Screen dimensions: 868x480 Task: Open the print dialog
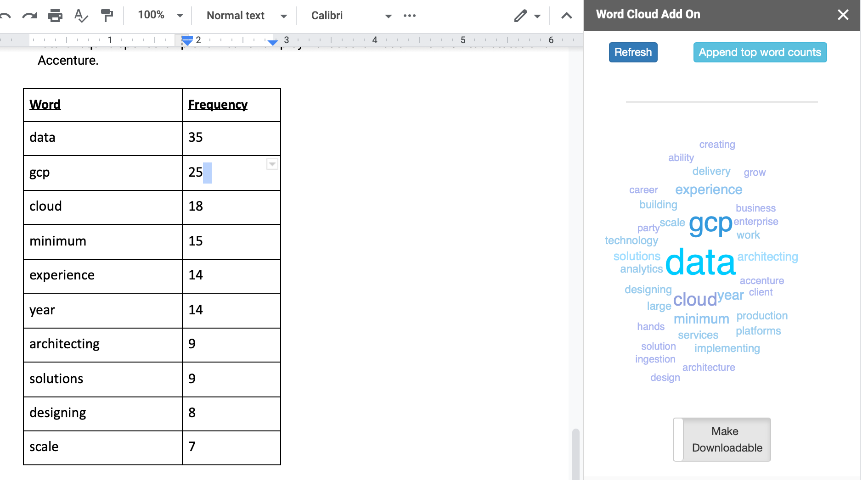point(55,15)
